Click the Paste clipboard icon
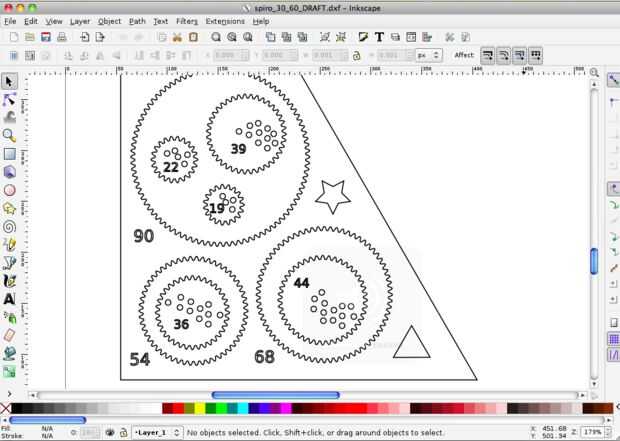Viewport: 620px width, 441px height. [x=193, y=37]
